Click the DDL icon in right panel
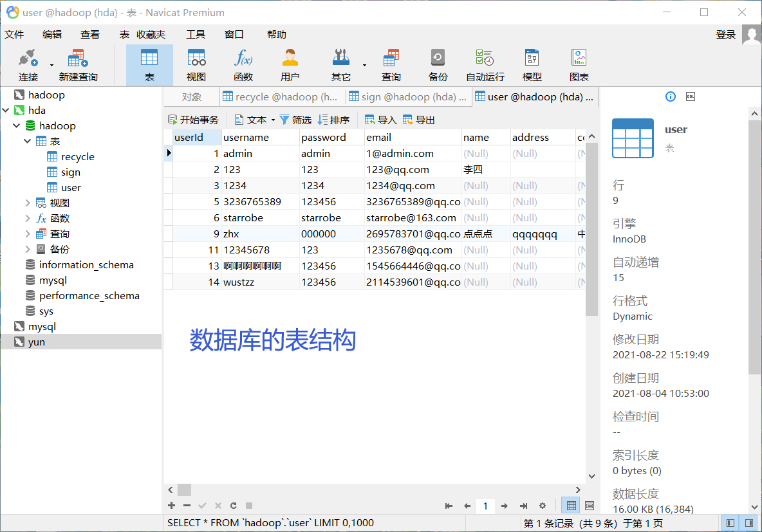The height and width of the screenshot is (532, 762). (x=691, y=96)
